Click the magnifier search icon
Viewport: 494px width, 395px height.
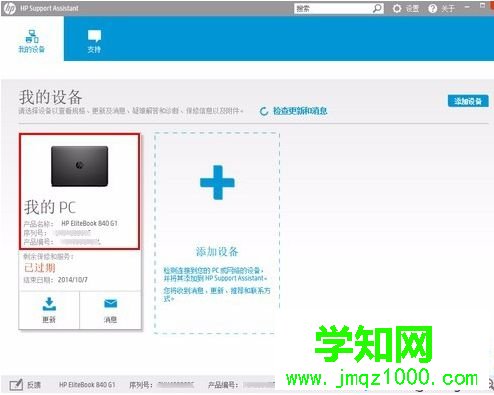point(377,8)
